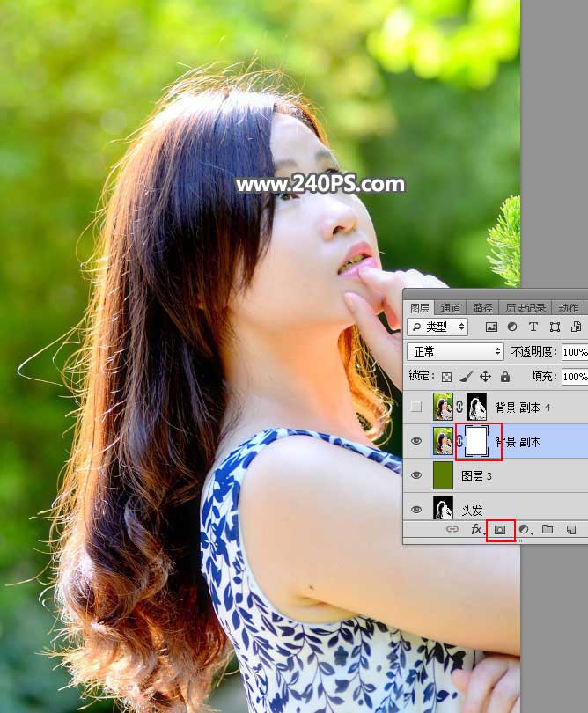
Task: Toggle the lock all padlock icon
Action: (505, 376)
